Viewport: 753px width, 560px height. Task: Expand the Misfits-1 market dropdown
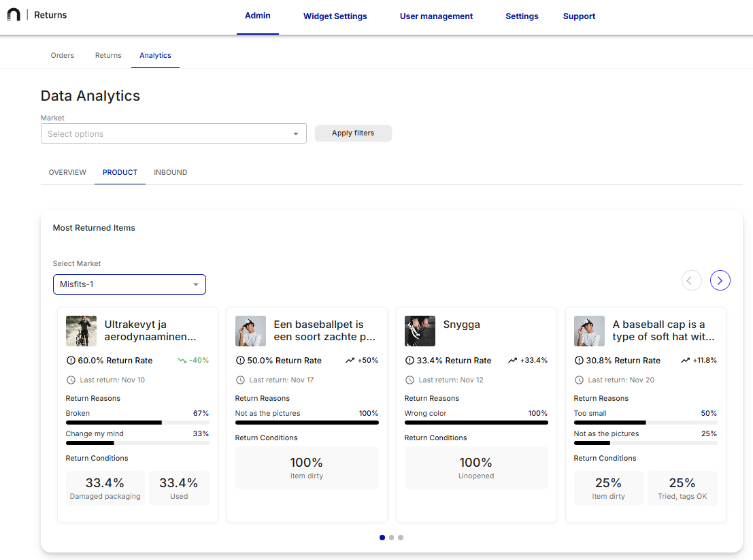click(x=129, y=284)
